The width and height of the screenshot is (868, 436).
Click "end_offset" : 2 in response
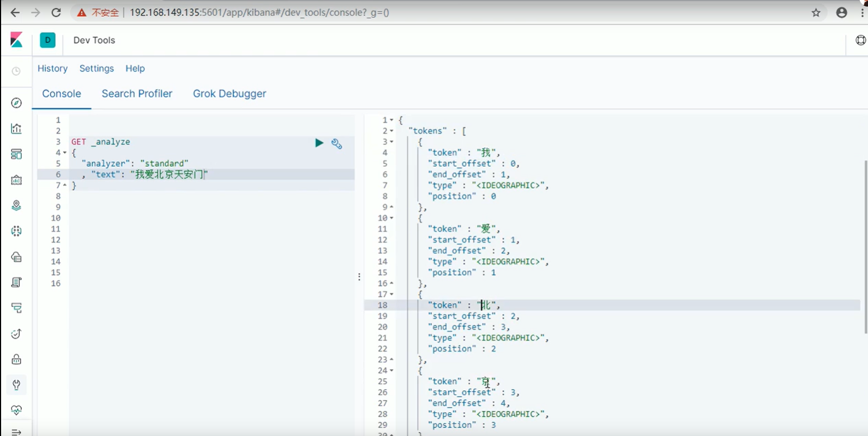pos(469,251)
